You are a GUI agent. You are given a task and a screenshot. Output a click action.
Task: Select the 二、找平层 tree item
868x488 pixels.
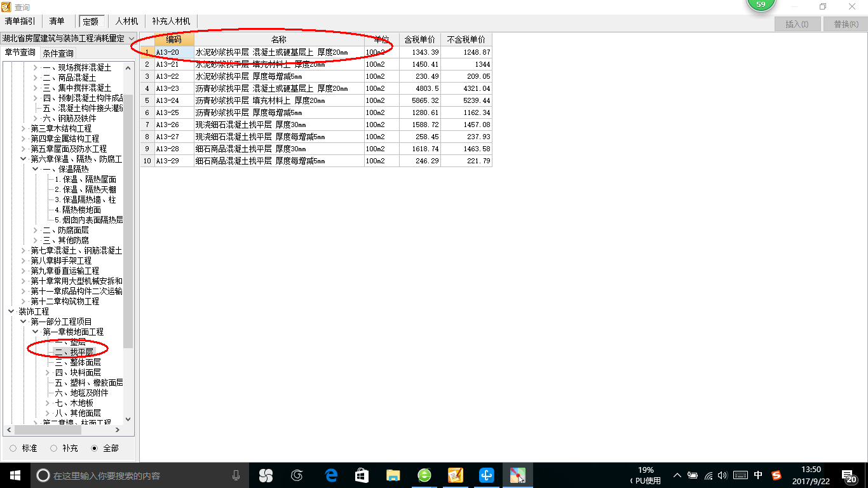coord(74,352)
